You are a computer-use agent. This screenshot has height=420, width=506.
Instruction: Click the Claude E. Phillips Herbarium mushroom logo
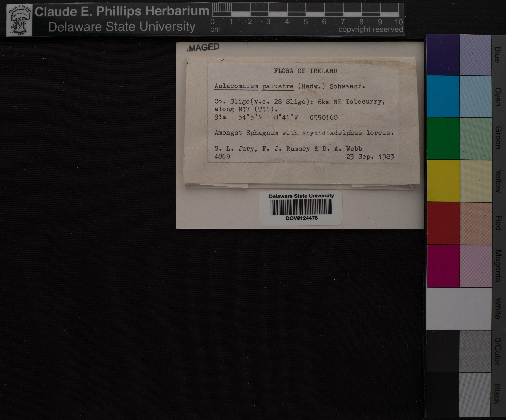[19, 20]
